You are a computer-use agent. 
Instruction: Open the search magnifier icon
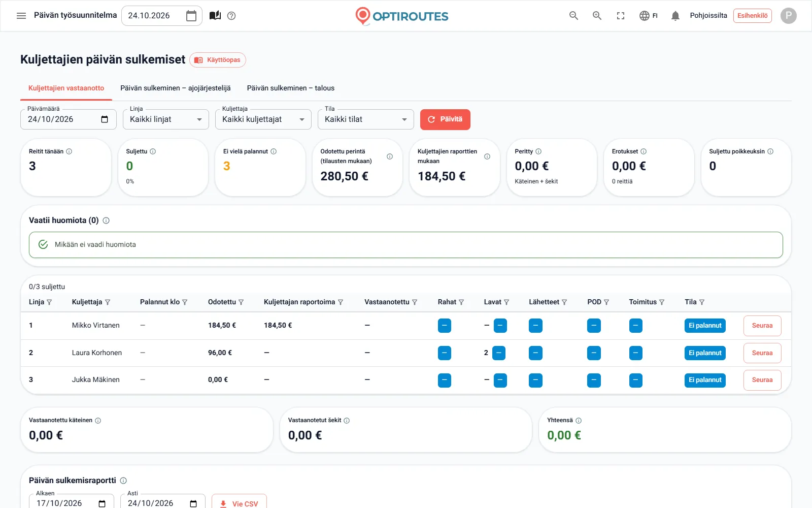pos(573,16)
